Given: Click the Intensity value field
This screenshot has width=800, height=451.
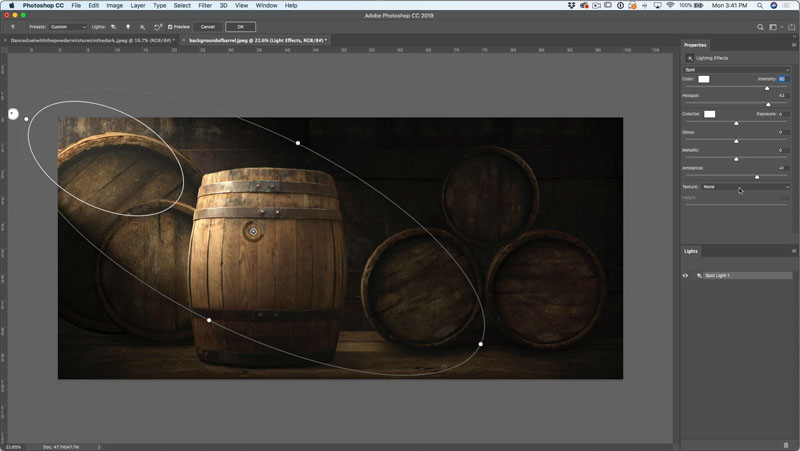Looking at the screenshot, I should click(784, 79).
